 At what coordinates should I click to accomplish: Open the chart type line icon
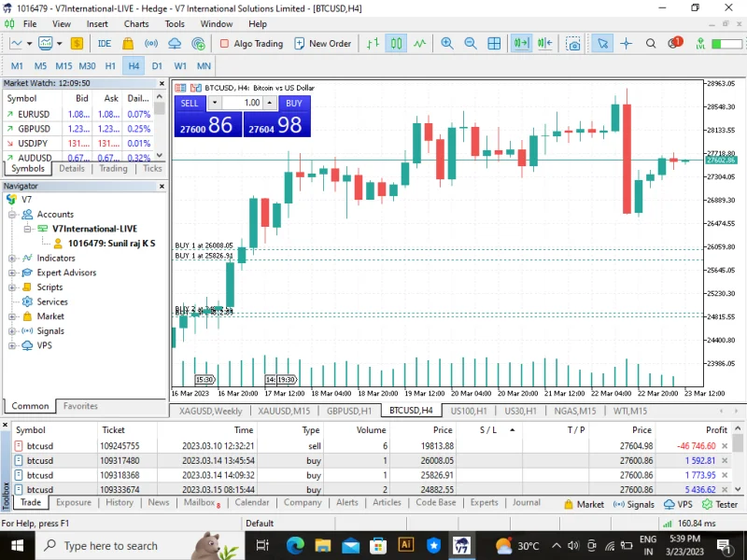(x=16, y=43)
